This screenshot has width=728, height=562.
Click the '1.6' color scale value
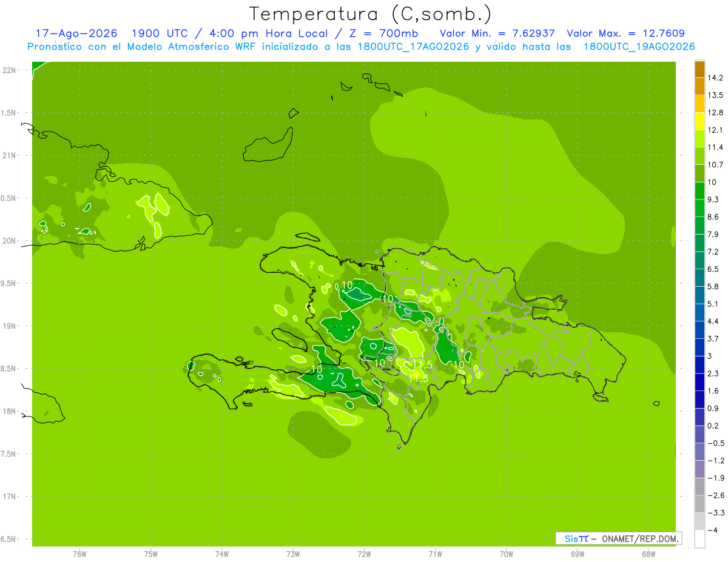(713, 390)
